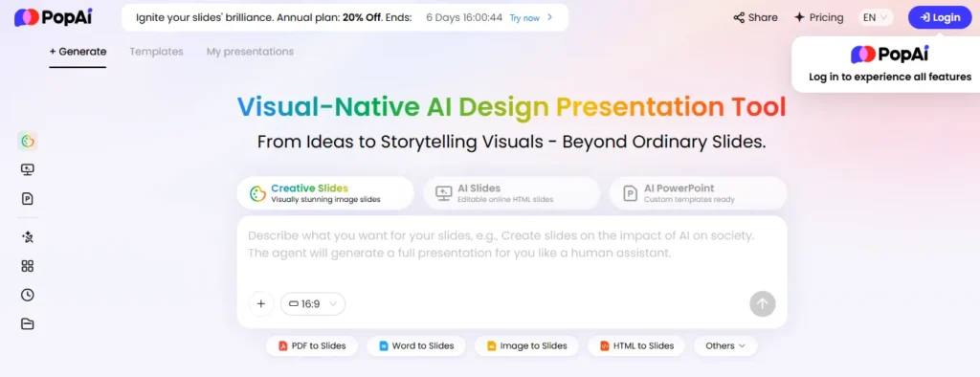Choose PDF to Slides
The width and height of the screenshot is (980, 377).
[311, 345]
